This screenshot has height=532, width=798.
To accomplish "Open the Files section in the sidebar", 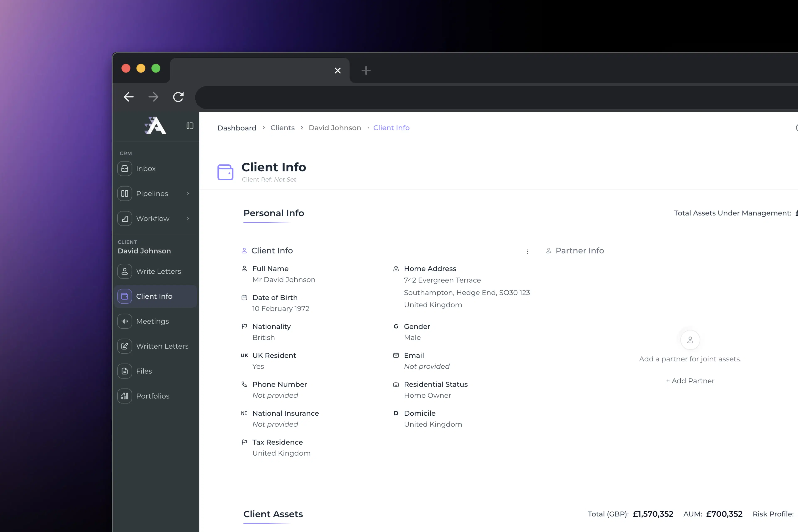I will (x=144, y=371).
